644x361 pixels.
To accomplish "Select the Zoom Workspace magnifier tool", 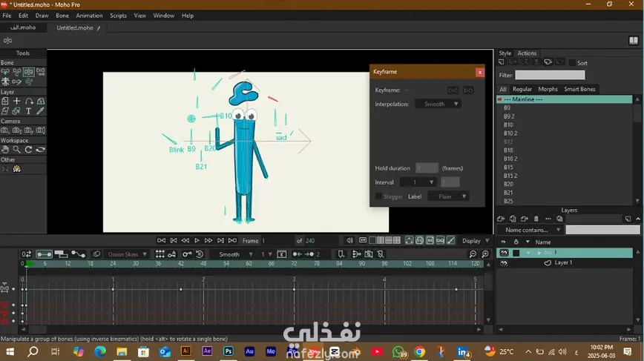I will click(x=16, y=150).
